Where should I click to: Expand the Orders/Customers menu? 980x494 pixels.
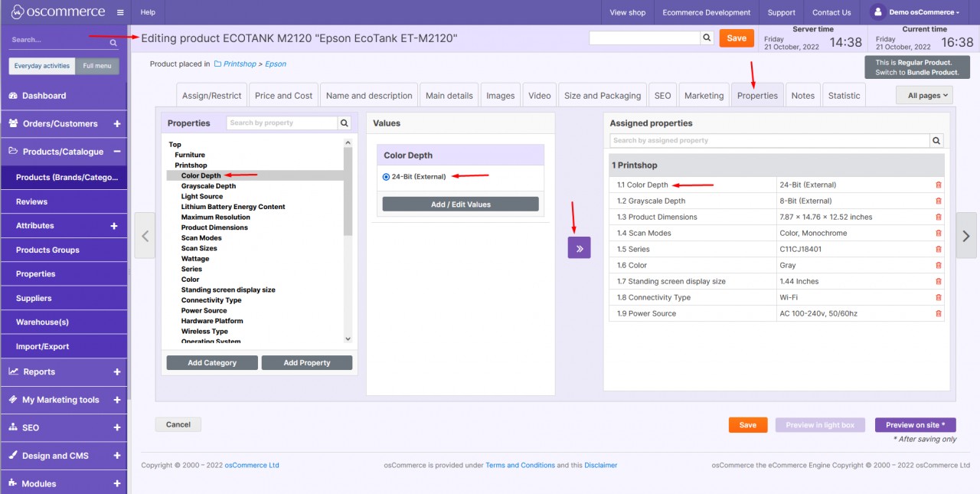coord(117,123)
